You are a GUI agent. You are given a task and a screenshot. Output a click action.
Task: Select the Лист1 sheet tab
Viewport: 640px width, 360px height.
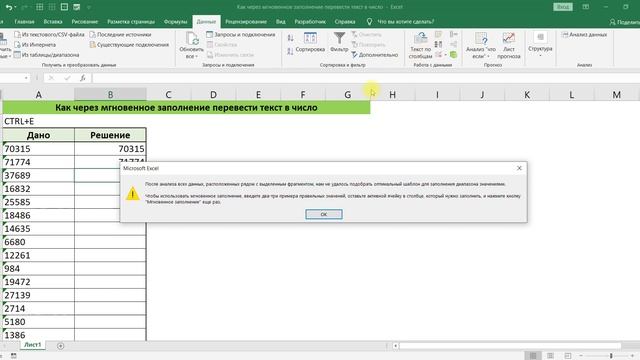33,345
